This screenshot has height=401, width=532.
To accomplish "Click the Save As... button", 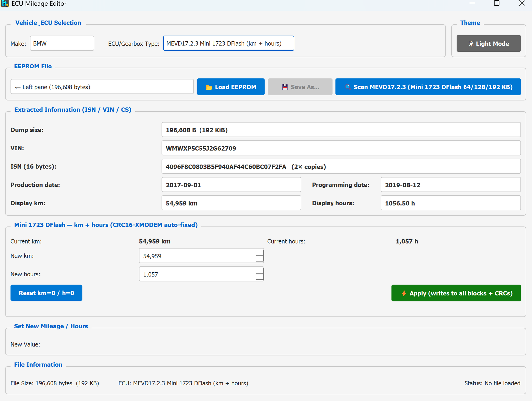I will point(300,87).
